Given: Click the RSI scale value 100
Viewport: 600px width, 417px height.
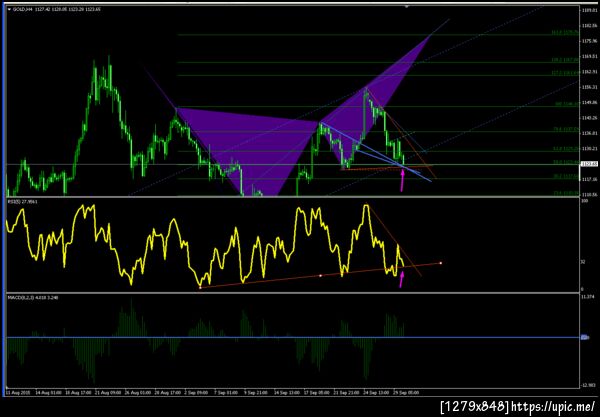Looking at the screenshot, I should [585, 201].
